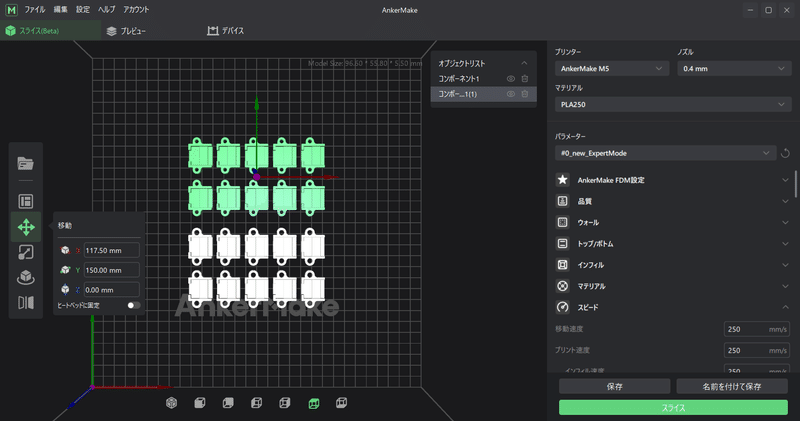Image resolution: width=800 pixels, height=421 pixels.
Task: Click the settings panel vertical scrollbar
Action: [796, 184]
